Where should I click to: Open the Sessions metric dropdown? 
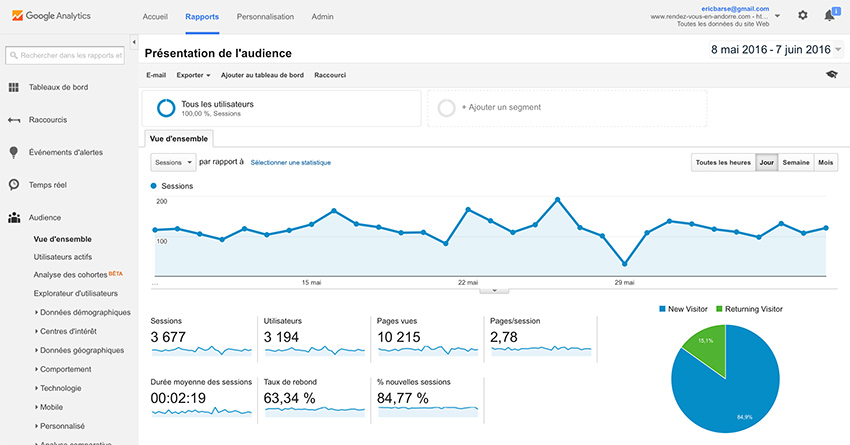point(172,162)
